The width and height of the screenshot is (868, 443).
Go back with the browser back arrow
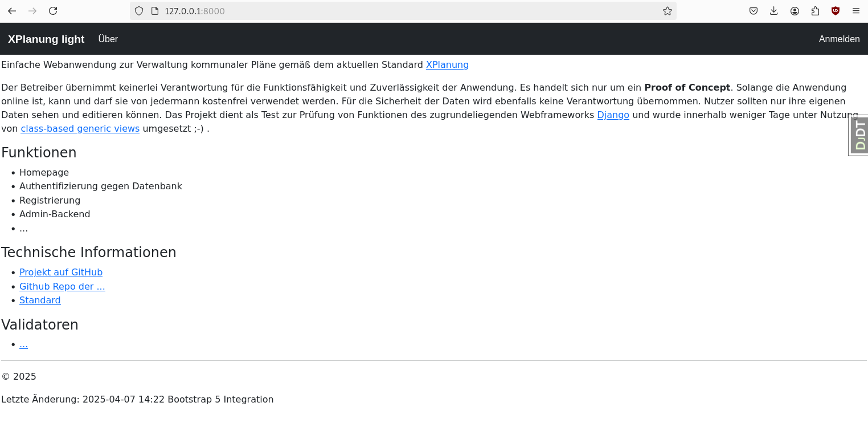12,11
